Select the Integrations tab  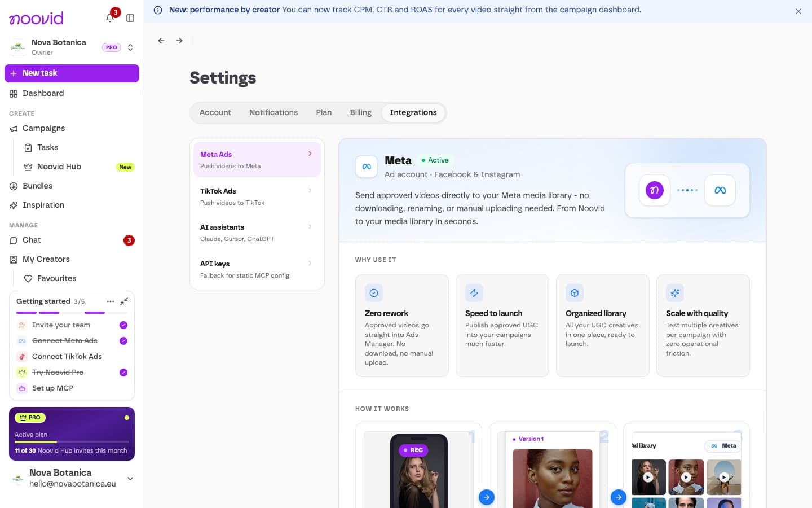pos(413,112)
